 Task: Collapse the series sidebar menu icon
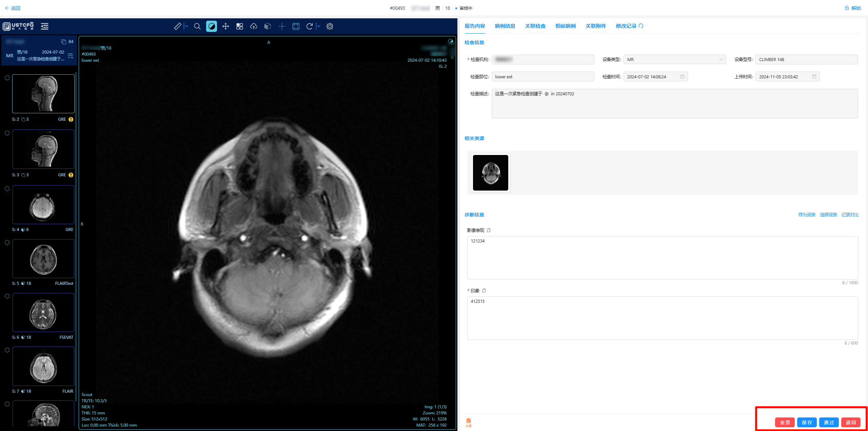[x=45, y=26]
